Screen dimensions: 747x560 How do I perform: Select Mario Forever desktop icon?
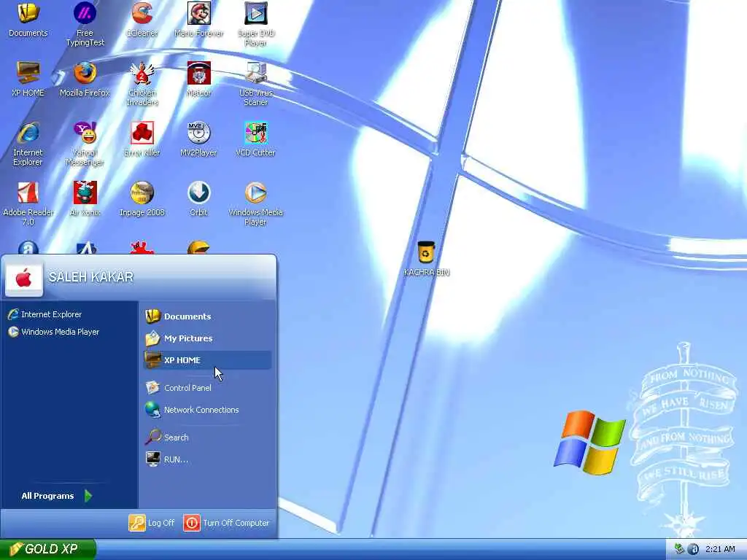point(198,19)
